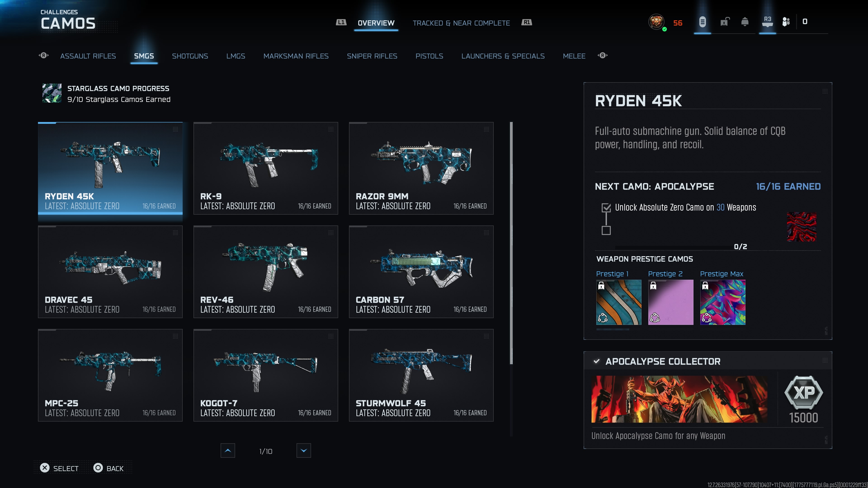The width and height of the screenshot is (868, 488).
Task: Select the Marksman Rifles category
Action: click(296, 56)
